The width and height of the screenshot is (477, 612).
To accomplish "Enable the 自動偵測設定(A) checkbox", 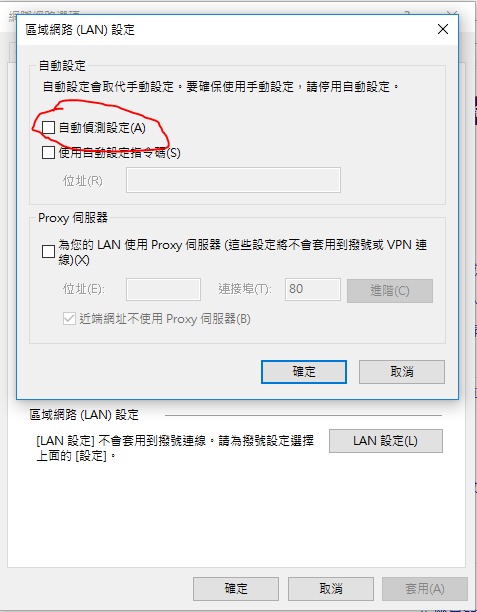I will 48,127.
